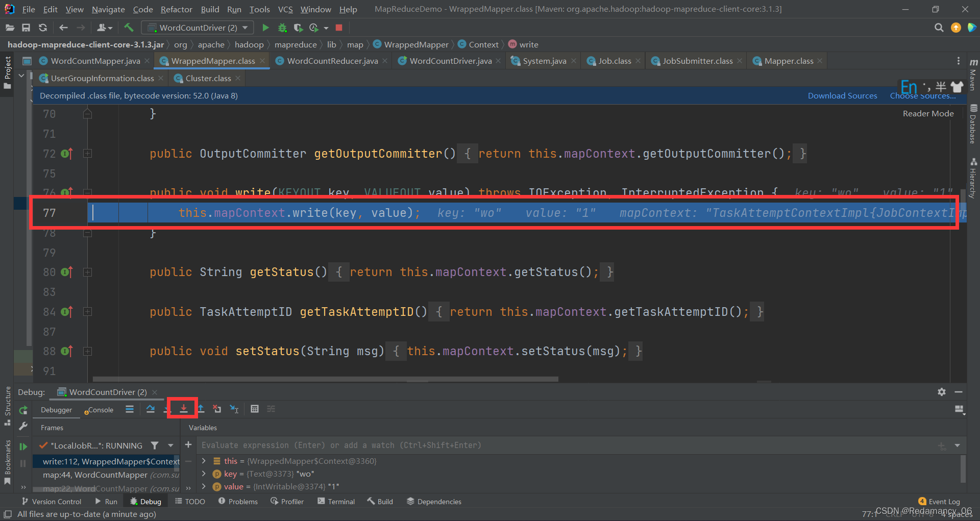This screenshot has width=980, height=521.
Task: Click Rerun WordCountDriver icon in debug panel
Action: point(23,410)
